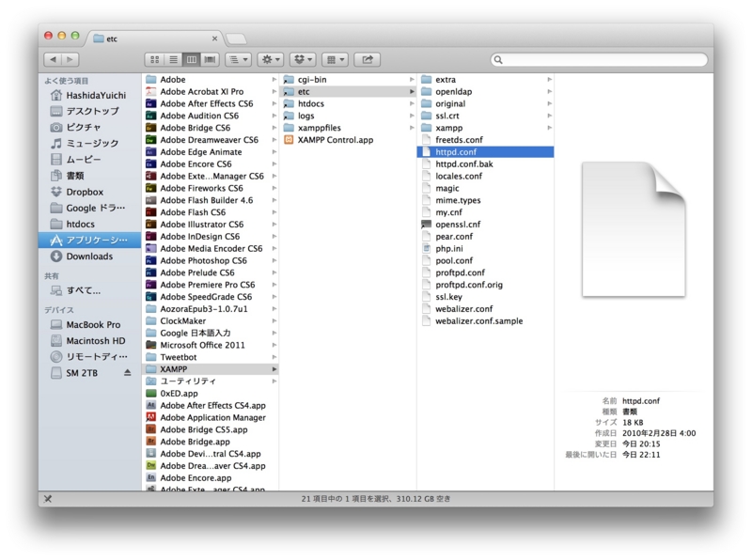Open デスクトップ in the sidebar
The height and width of the screenshot is (560, 752).
pos(89,111)
